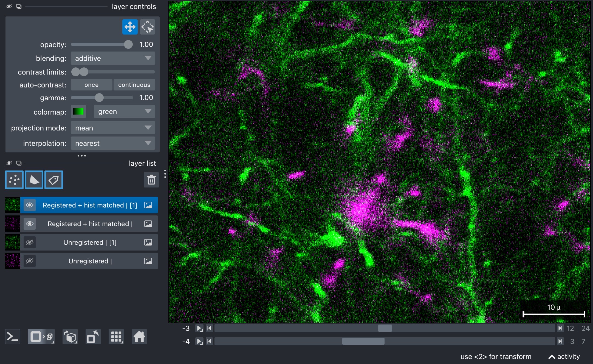Create a new points layer
Image resolution: width=593 pixels, height=364 pixels.
click(x=14, y=180)
